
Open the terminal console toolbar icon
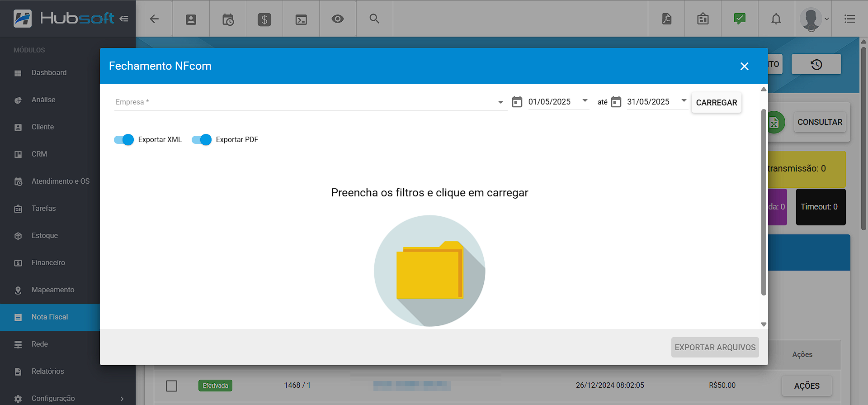[301, 19]
